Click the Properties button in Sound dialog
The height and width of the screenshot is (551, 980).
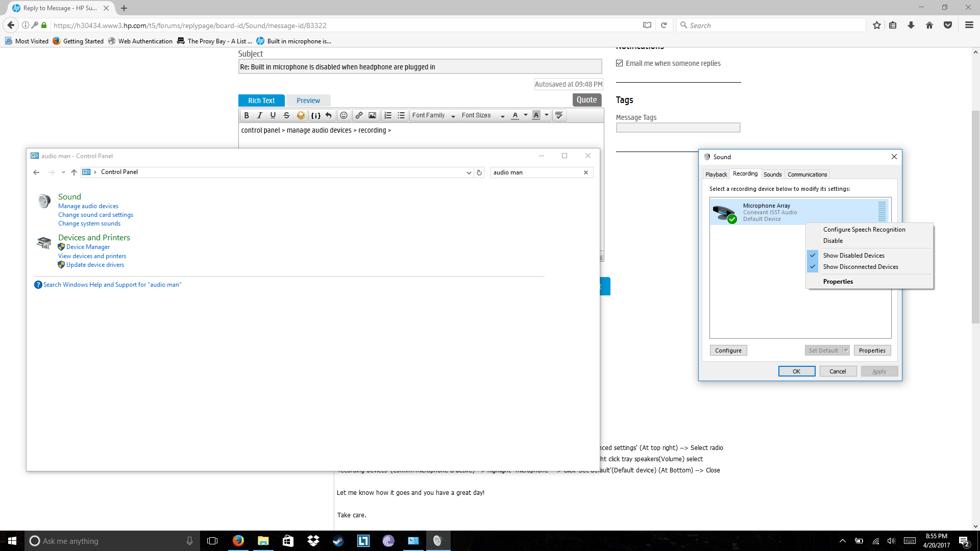pyautogui.click(x=872, y=350)
